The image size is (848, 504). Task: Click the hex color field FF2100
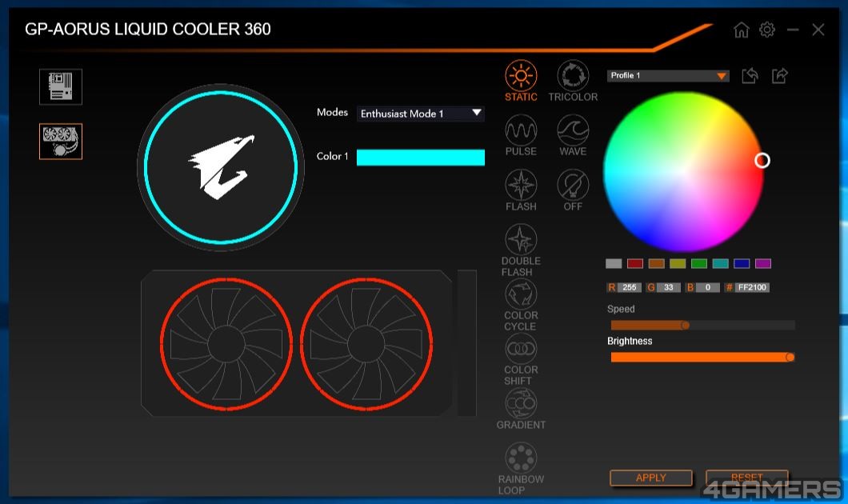752,287
